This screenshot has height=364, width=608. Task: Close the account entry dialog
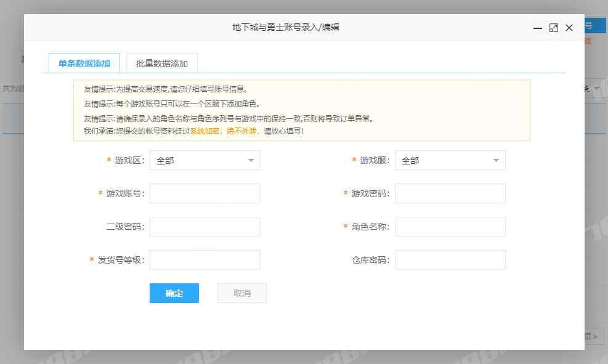[x=569, y=28]
